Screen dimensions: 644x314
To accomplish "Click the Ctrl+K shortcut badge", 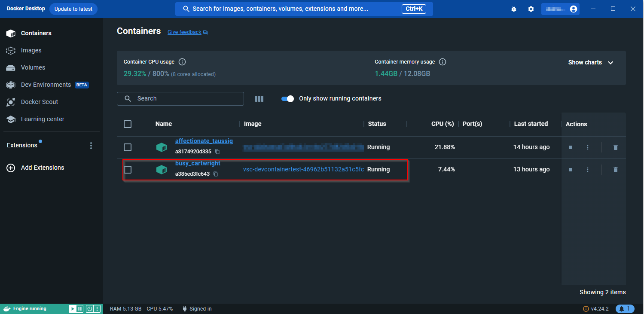I will click(x=414, y=9).
